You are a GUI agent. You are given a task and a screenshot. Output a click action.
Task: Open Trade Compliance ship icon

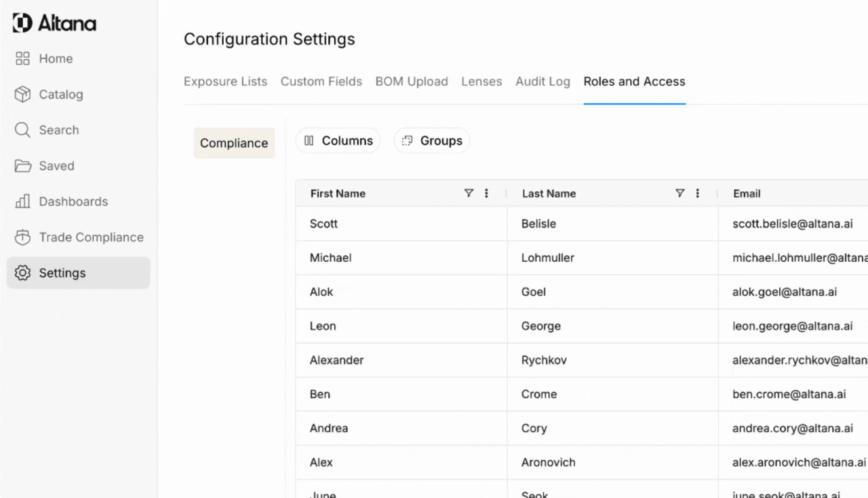tap(22, 237)
